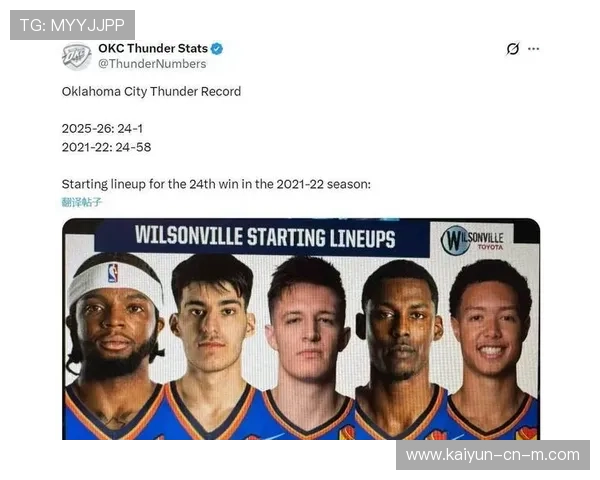This screenshot has width=600, height=480.
Task: Open the three-dot more options menu
Action: pyautogui.click(x=533, y=49)
